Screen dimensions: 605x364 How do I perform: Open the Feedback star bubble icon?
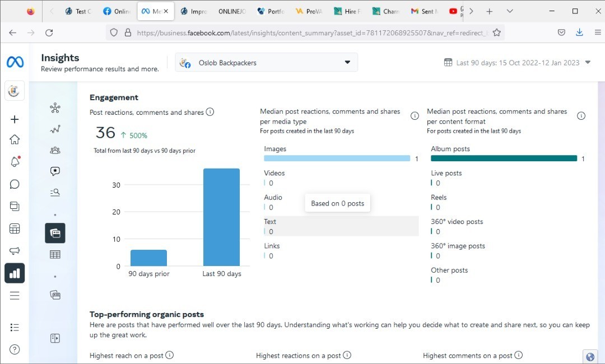(55, 171)
